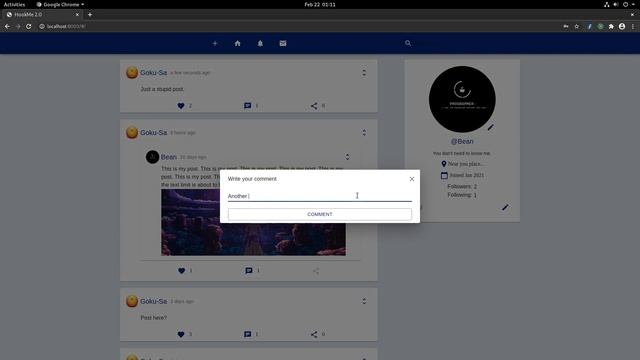Open Goku-Sa name on the 4 hours ago post
The image size is (640, 360).
coord(153,133)
